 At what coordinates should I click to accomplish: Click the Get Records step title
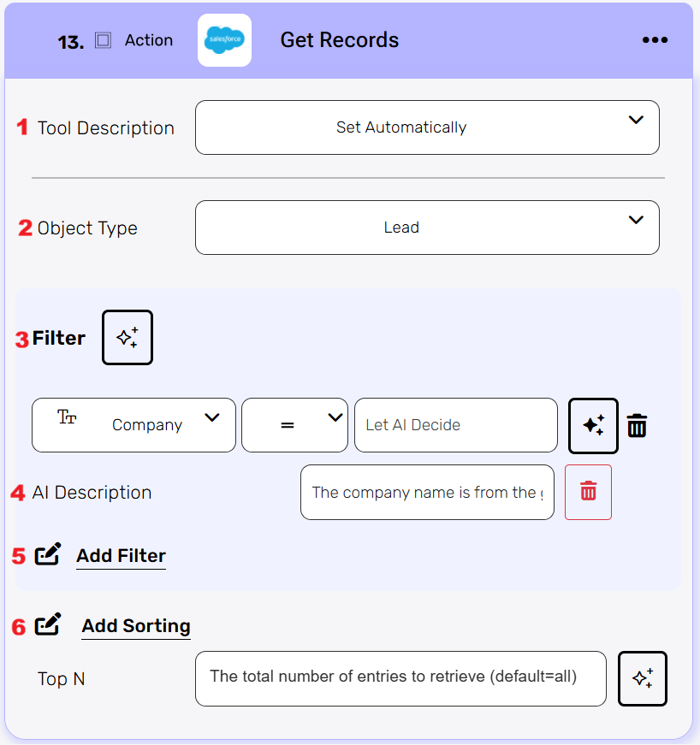coord(339,40)
